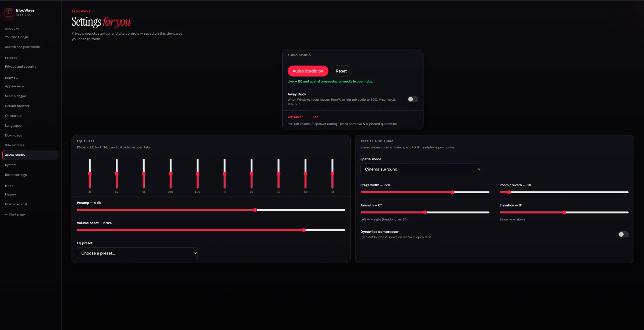This screenshot has height=330, width=644.
Task: Adjust the 1k EQ band slider
Action: click(225, 173)
